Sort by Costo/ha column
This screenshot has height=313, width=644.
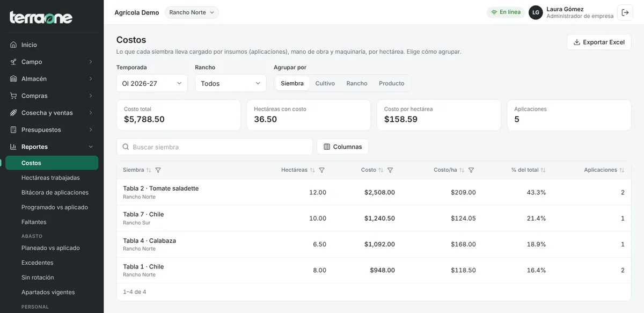point(462,170)
